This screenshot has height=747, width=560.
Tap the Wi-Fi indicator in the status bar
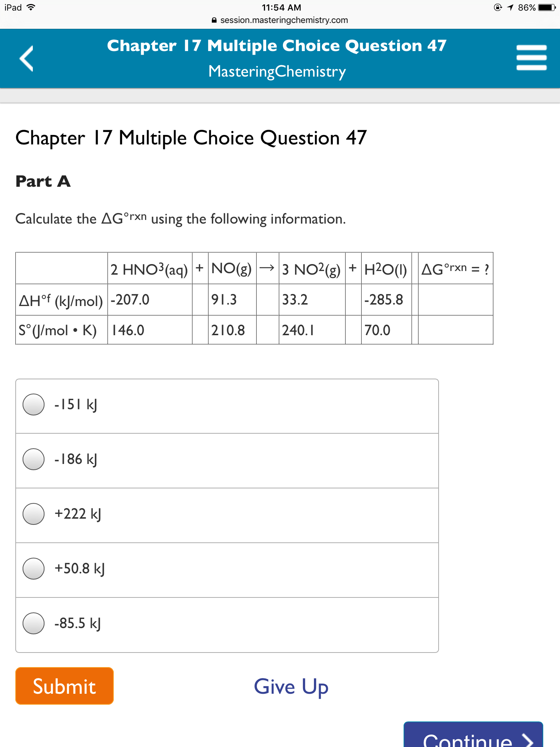click(31, 7)
